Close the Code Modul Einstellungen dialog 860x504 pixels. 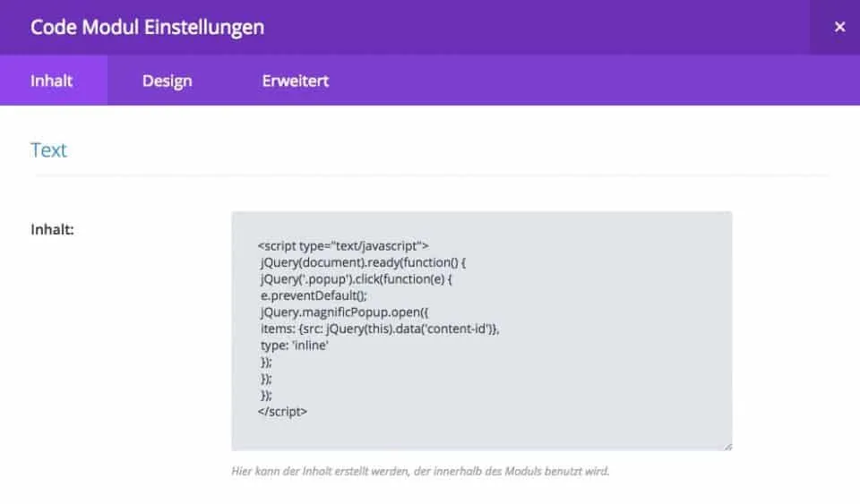839,27
